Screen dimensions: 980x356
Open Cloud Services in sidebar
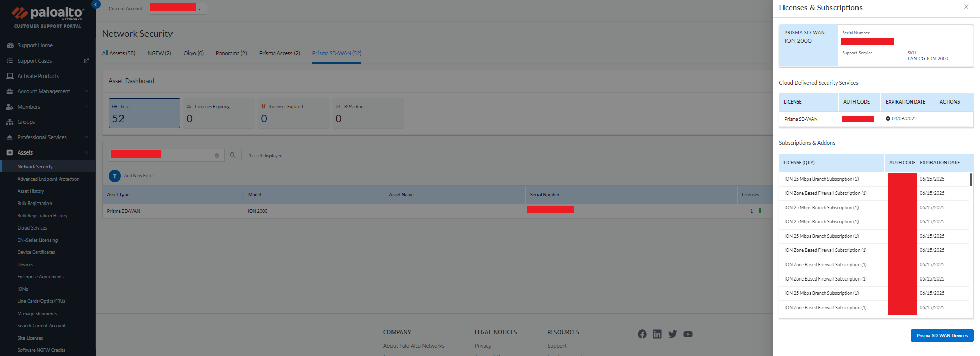[x=32, y=228]
